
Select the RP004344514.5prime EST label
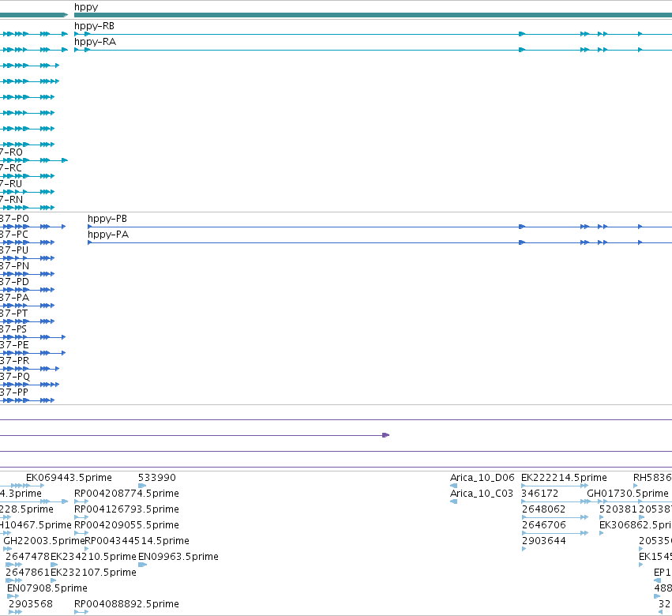[137, 541]
